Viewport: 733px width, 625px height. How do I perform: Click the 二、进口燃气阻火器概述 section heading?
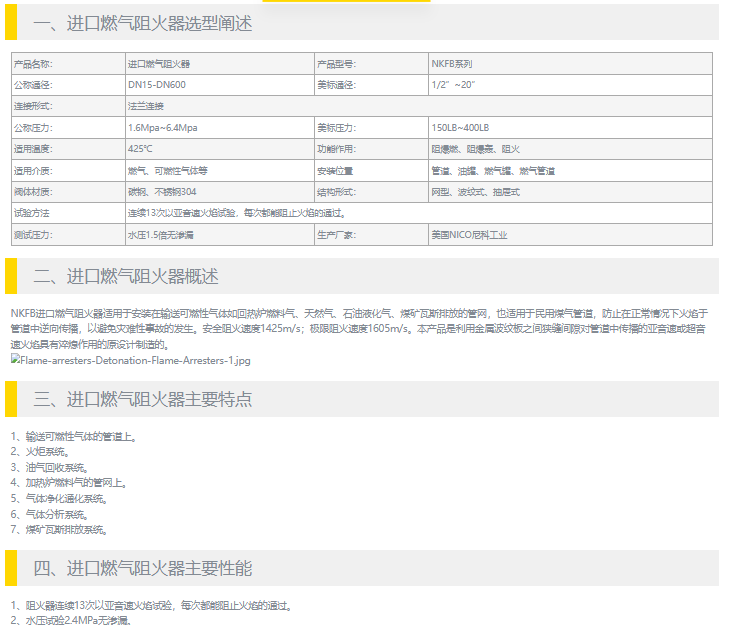pos(126,276)
